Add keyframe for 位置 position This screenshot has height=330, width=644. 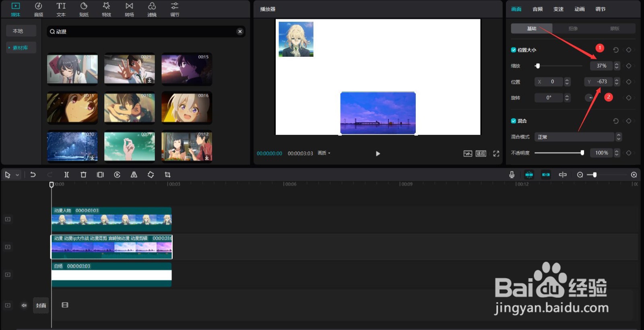click(x=629, y=82)
